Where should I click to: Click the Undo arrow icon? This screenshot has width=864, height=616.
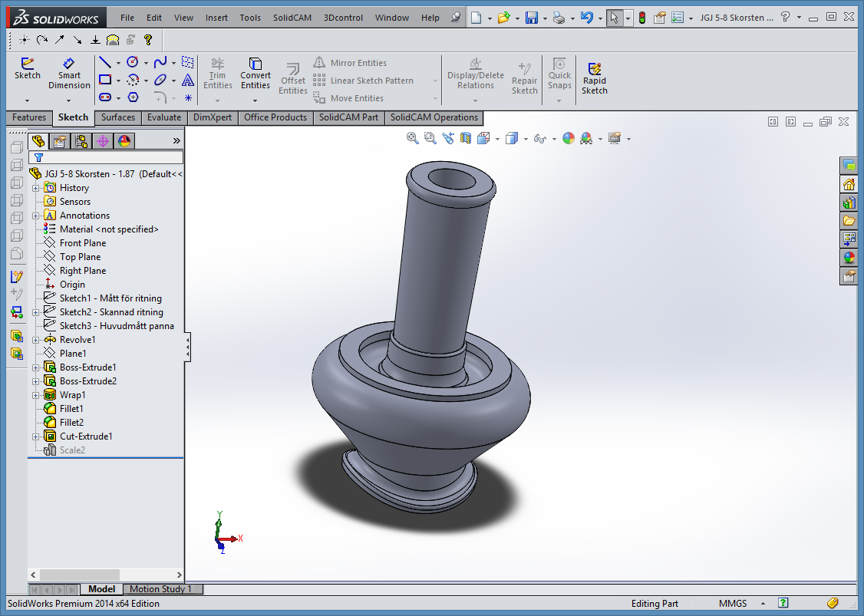[x=587, y=18]
